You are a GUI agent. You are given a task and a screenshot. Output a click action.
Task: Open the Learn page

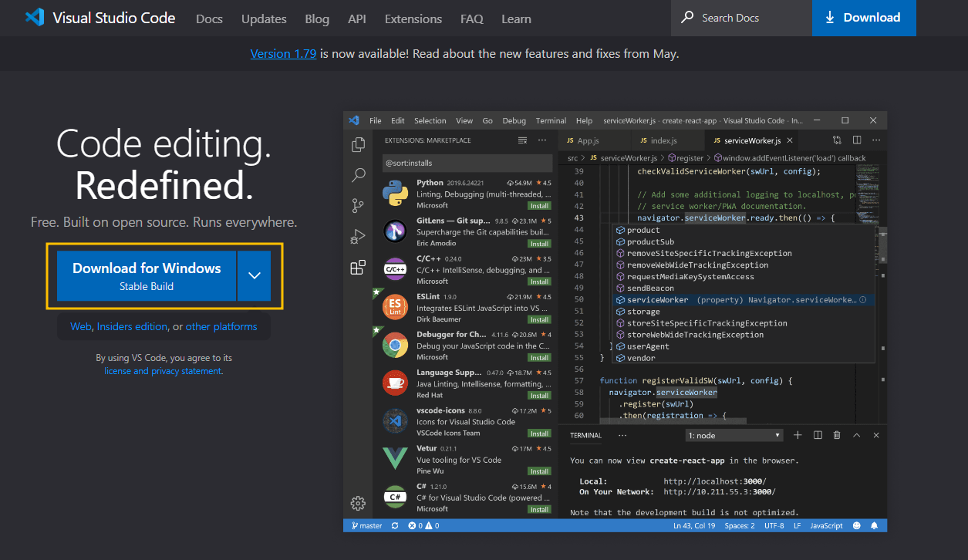516,19
